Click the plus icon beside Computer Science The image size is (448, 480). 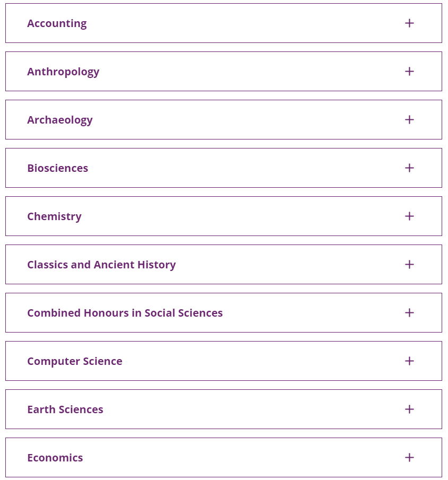[409, 361]
